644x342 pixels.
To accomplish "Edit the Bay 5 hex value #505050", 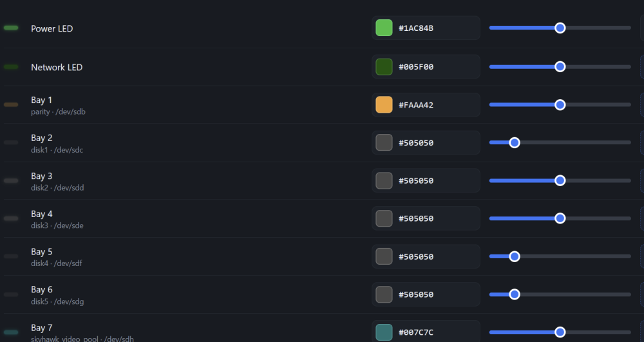I will [415, 256].
